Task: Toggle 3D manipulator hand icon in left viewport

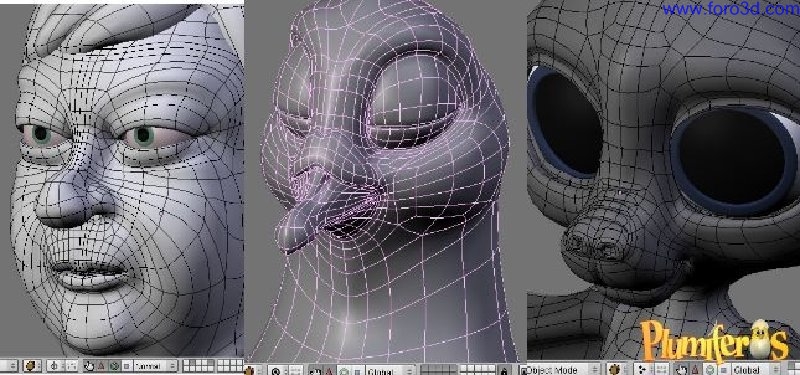Action: (x=89, y=366)
